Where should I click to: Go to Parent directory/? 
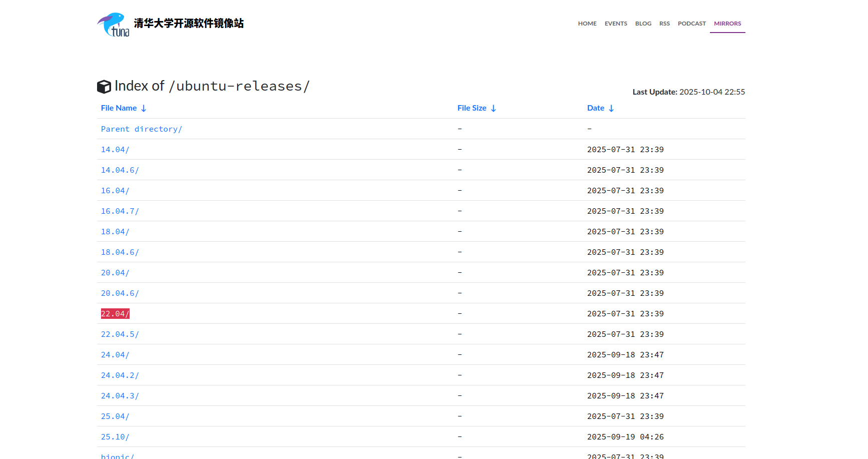(142, 129)
